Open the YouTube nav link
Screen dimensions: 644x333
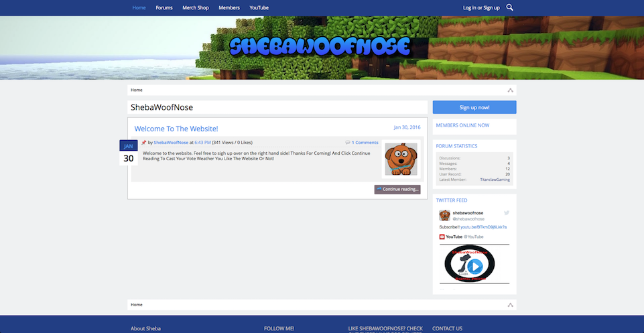point(259,8)
